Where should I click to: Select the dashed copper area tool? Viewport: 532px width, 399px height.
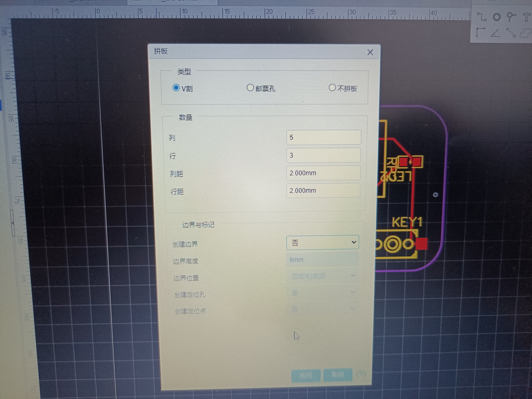pos(526,33)
